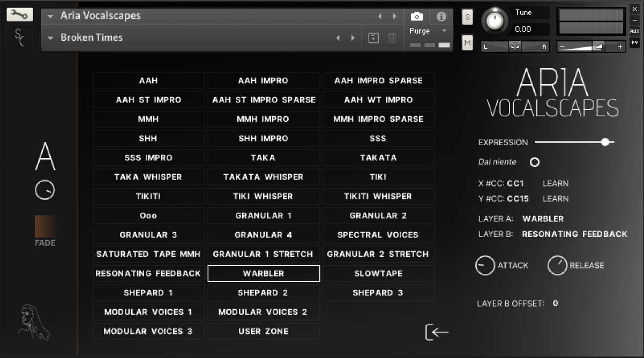Adjust the EXPRESSION slider handle
This screenshot has width=644, height=358.
[x=605, y=142]
